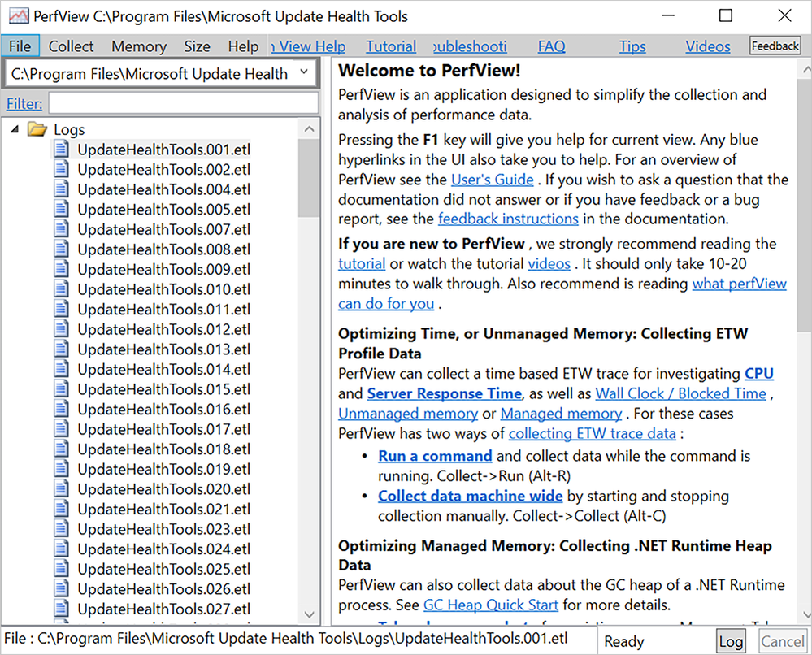Viewport: 812px width, 655px height.
Task: Open the Memory menu
Action: pos(139,46)
